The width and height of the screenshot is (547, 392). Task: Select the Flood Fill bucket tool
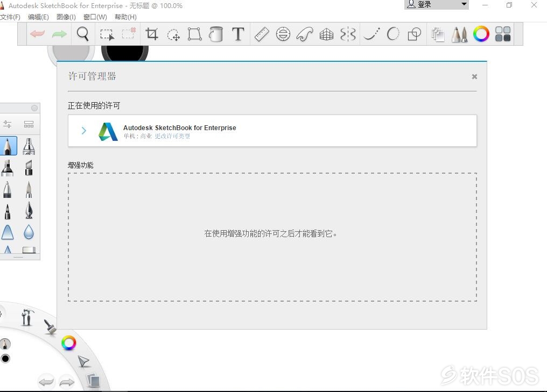coord(216,34)
